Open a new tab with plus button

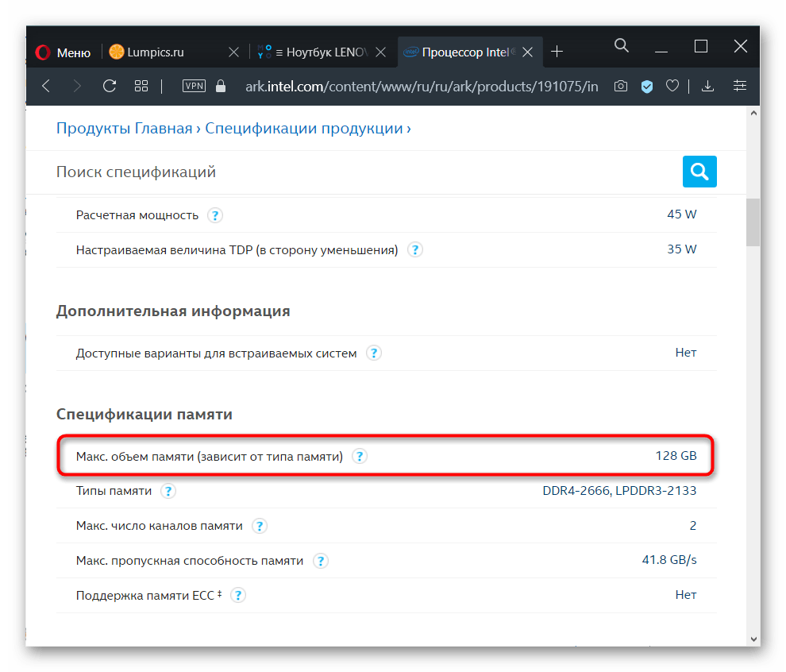[x=557, y=52]
